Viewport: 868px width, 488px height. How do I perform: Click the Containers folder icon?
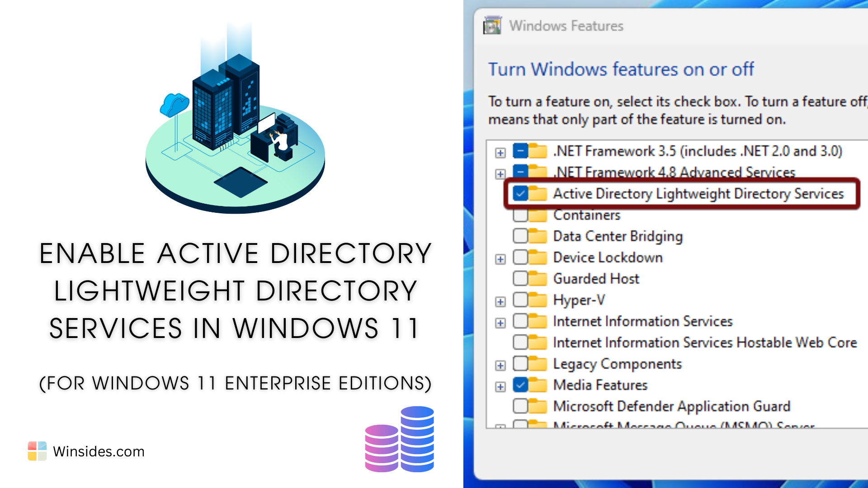click(x=538, y=215)
